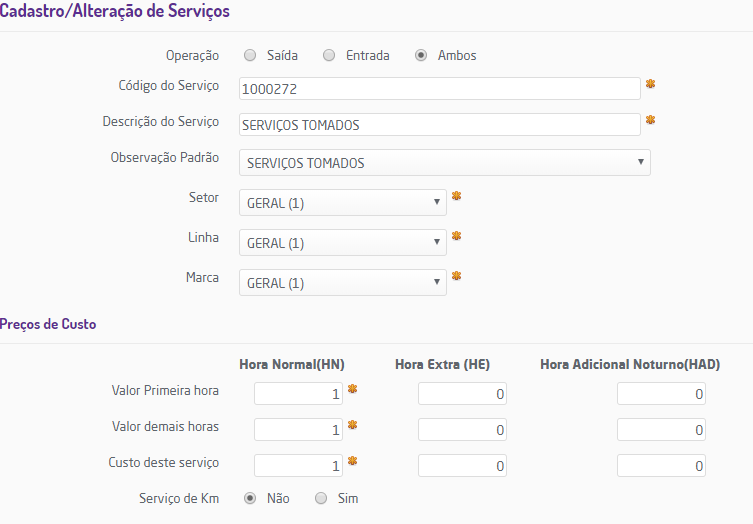The width and height of the screenshot is (753, 524).
Task: Set Serviço de Km to Não
Action: 250,498
